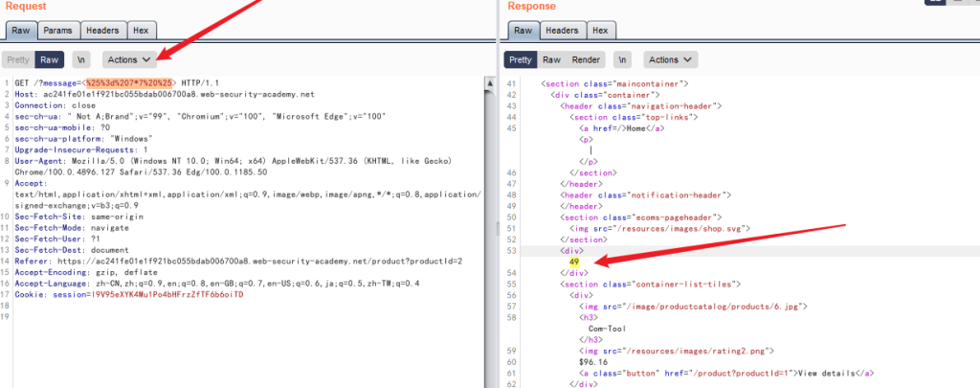Viewport: 980px width, 388px height.
Task: Select the Raw tab in Request
Action: pyautogui.click(x=20, y=30)
